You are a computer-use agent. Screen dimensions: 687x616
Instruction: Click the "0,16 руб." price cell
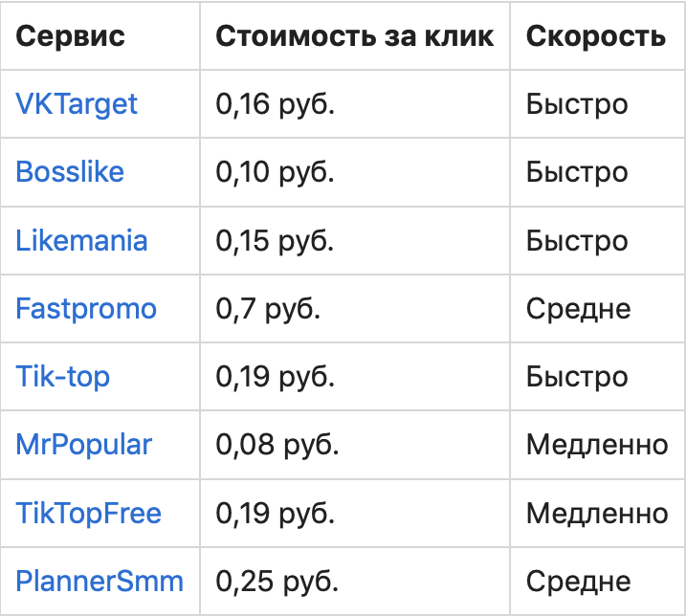pyautogui.click(x=276, y=103)
